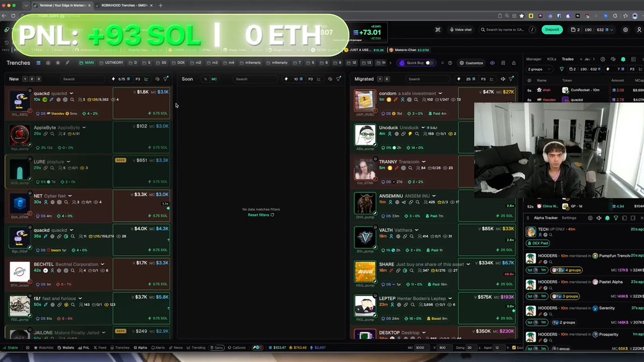Image resolution: width=644 pixels, height=362 pixels.
Task: Switch to the Trades tab
Action: [x=568, y=59]
